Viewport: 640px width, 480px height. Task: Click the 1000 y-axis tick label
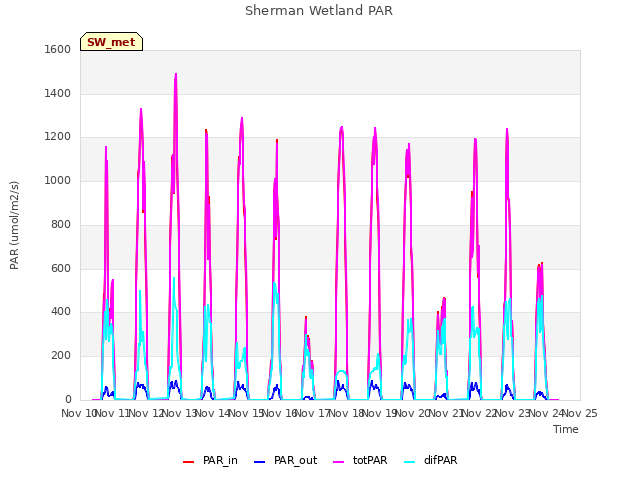tap(58, 180)
